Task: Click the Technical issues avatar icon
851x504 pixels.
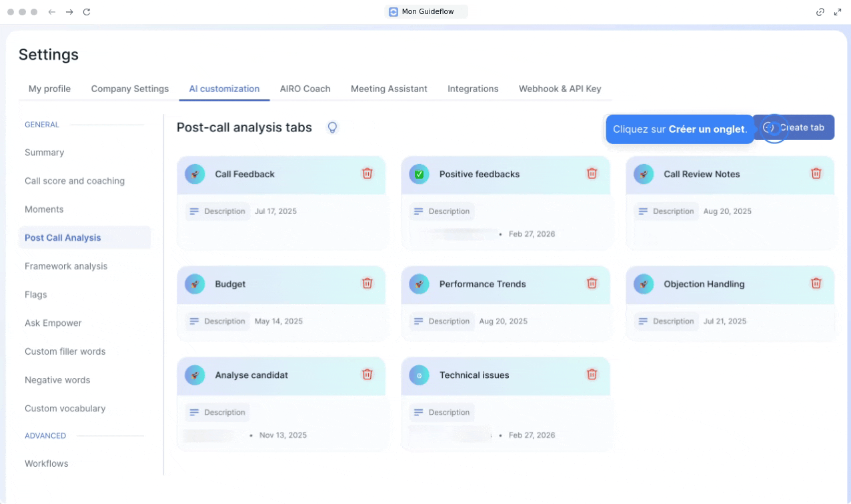Action: tap(419, 375)
